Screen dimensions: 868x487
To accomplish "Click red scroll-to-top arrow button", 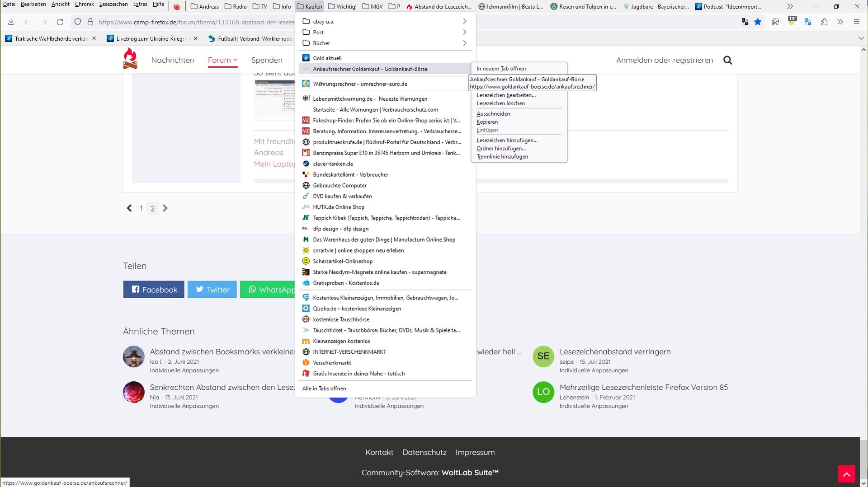I will [x=846, y=474].
